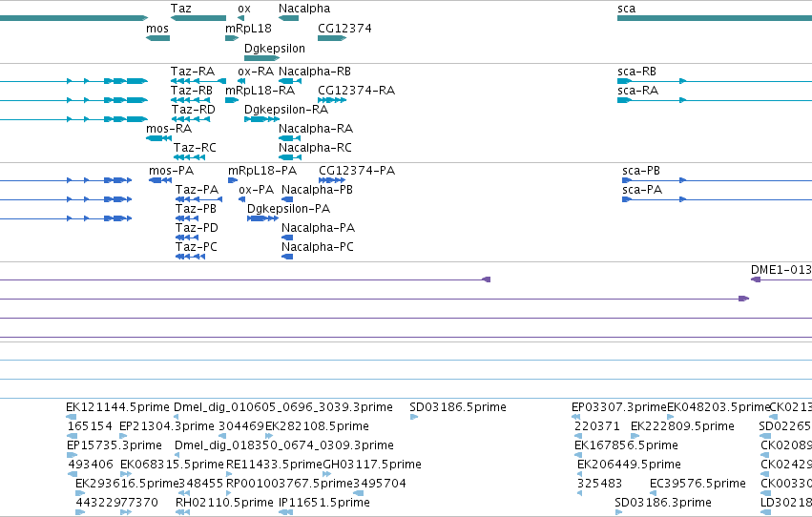The width and height of the screenshot is (812, 517).
Task: Select EST SD03186.5prime
Action: tap(414, 417)
